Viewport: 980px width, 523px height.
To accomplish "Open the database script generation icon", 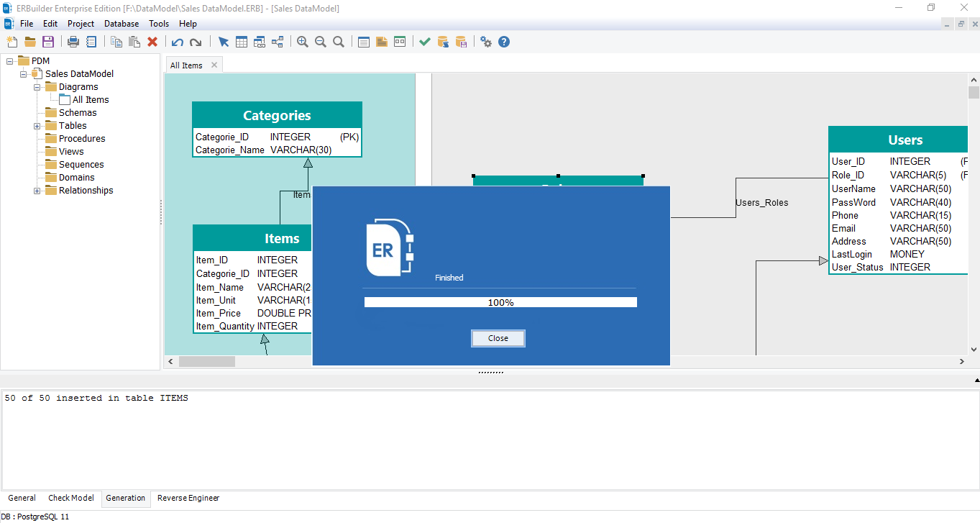I will click(x=441, y=42).
